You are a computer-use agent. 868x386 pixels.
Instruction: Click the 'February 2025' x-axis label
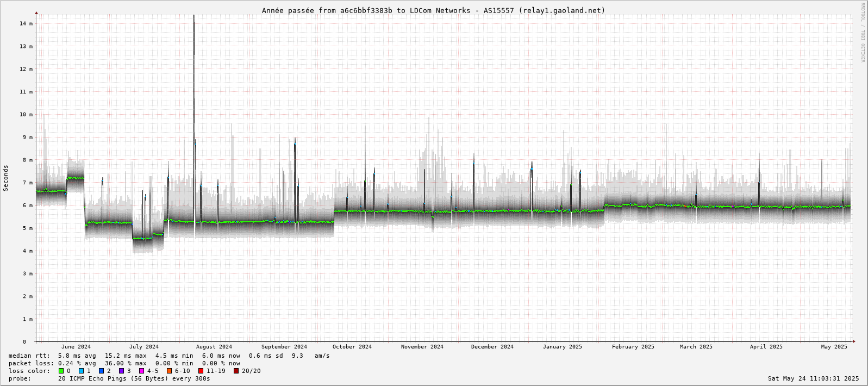coord(633,347)
